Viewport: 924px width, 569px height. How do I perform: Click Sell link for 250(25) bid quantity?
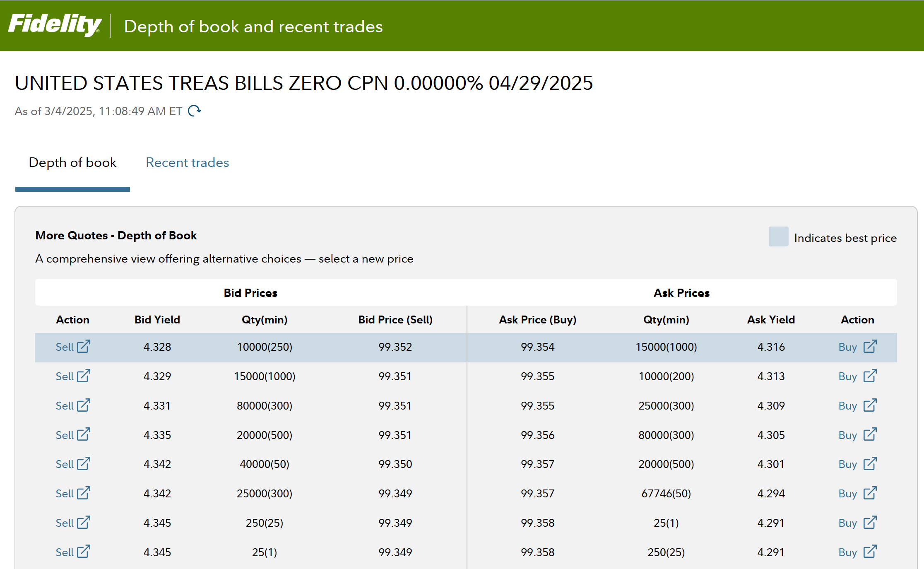[65, 523]
